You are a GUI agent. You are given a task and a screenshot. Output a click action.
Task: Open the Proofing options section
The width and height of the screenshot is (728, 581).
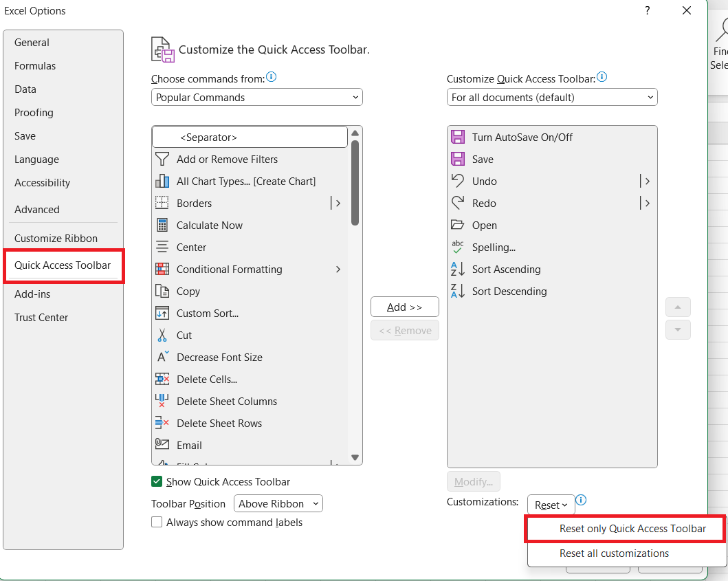(63, 112)
